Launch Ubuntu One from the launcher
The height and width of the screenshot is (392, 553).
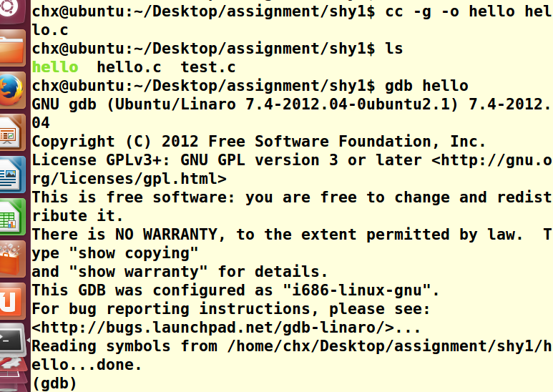pos(11,300)
